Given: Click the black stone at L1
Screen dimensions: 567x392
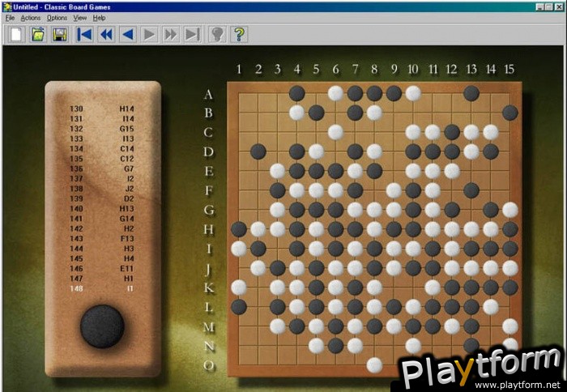Looking at the screenshot, I should tap(239, 307).
